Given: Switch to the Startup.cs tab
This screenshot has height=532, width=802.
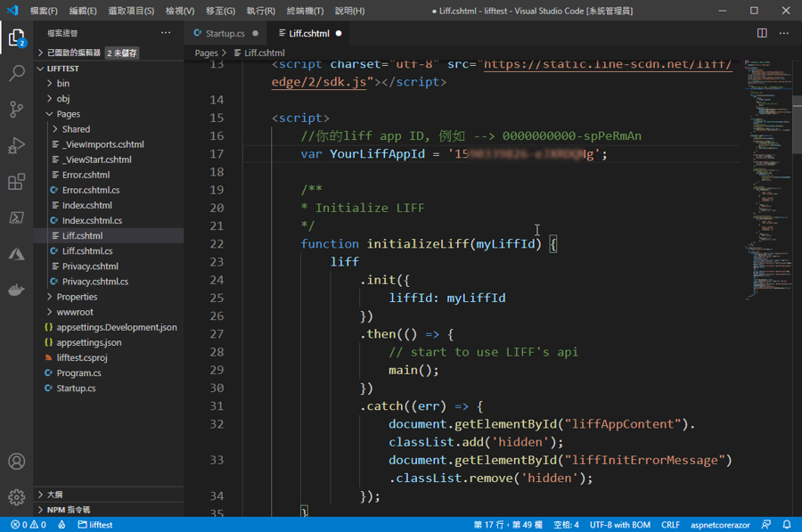Looking at the screenshot, I should point(225,33).
